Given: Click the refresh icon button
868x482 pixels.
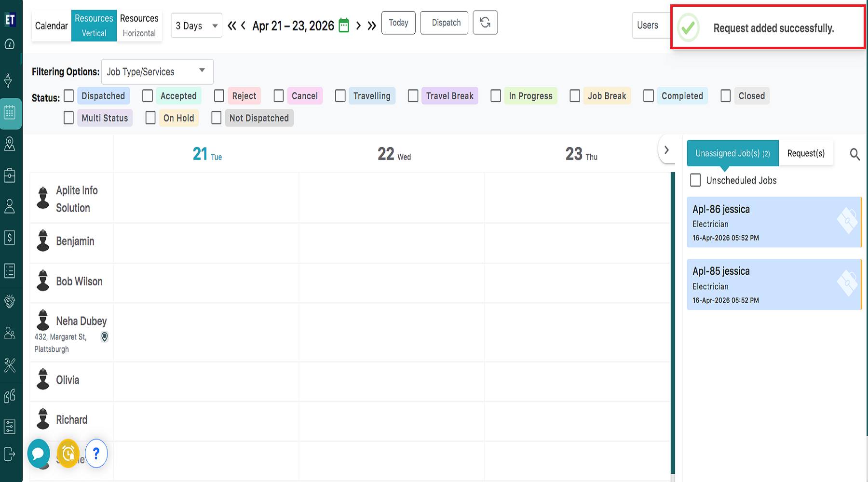Looking at the screenshot, I should point(485,23).
